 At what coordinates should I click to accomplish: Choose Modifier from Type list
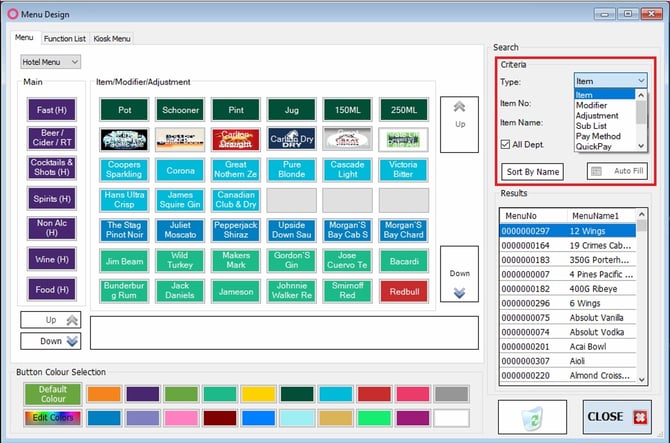point(591,105)
